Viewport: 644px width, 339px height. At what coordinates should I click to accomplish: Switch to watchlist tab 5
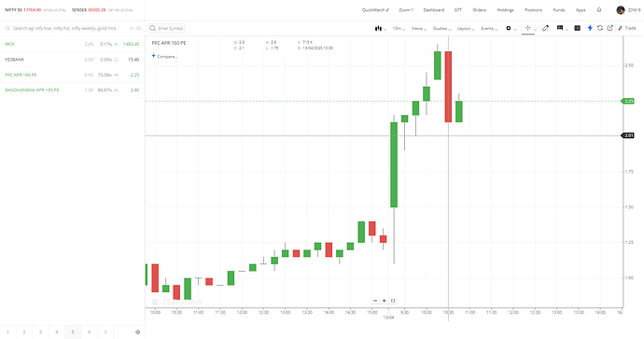tap(73, 332)
